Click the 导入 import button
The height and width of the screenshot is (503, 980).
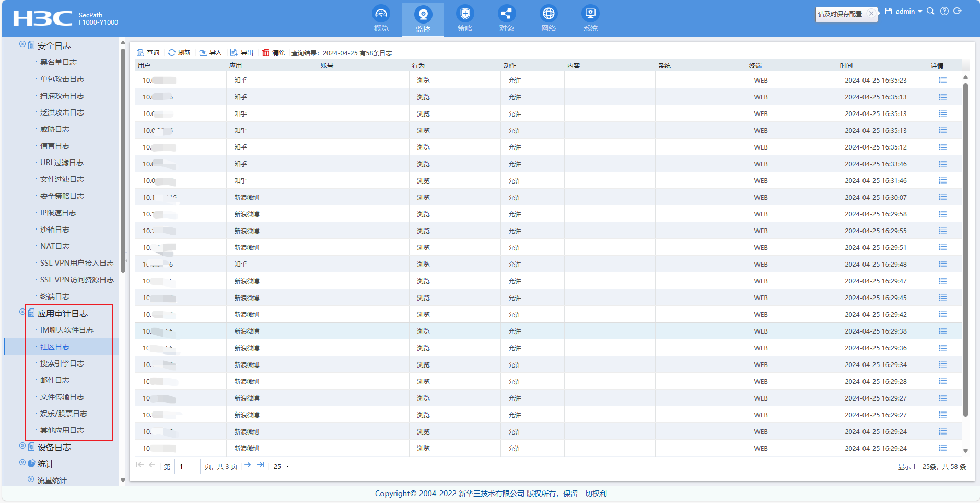211,53
